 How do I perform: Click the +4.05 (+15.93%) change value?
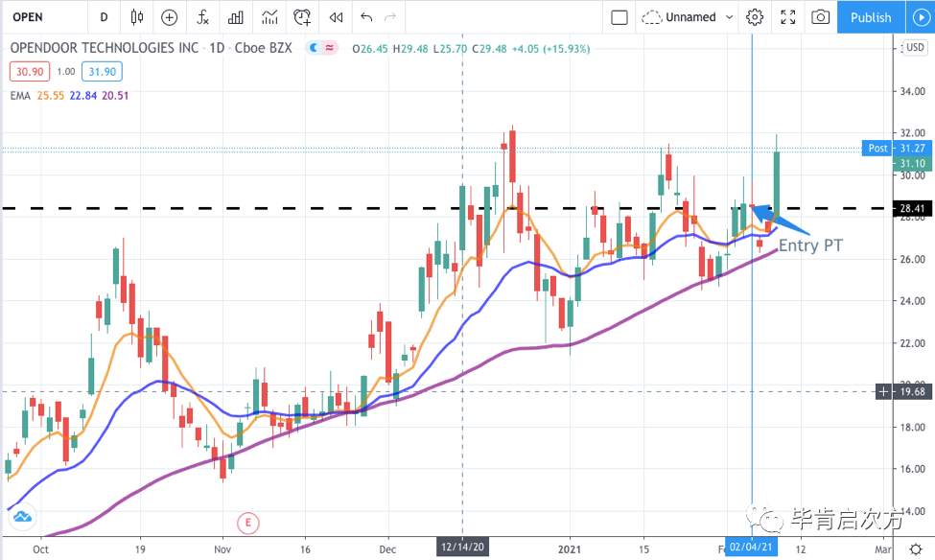pos(551,49)
